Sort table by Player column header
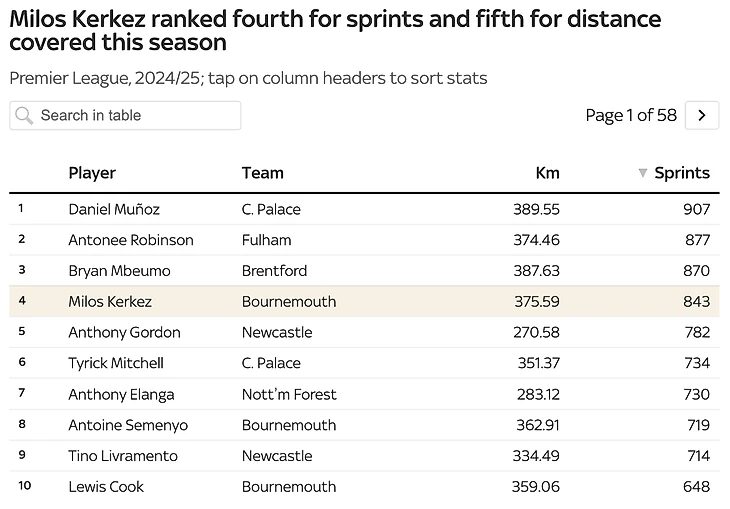The height and width of the screenshot is (509, 730). [x=92, y=173]
